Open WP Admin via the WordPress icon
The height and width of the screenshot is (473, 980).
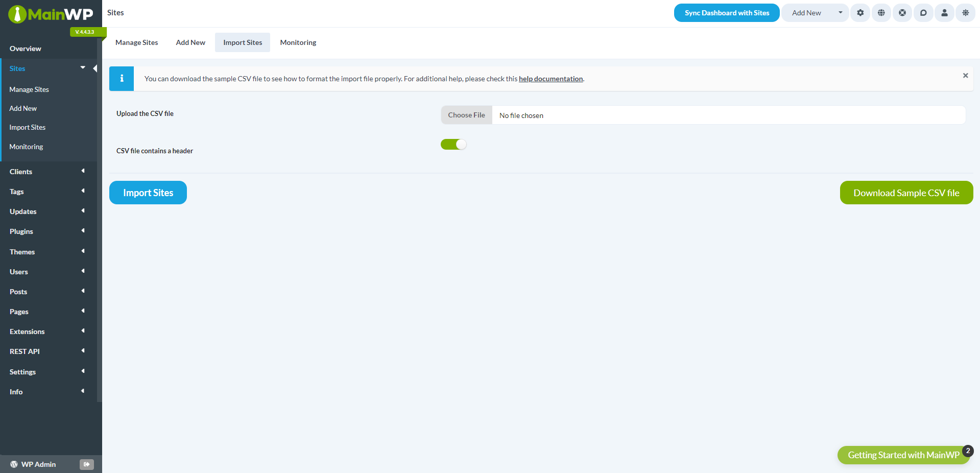[14, 464]
